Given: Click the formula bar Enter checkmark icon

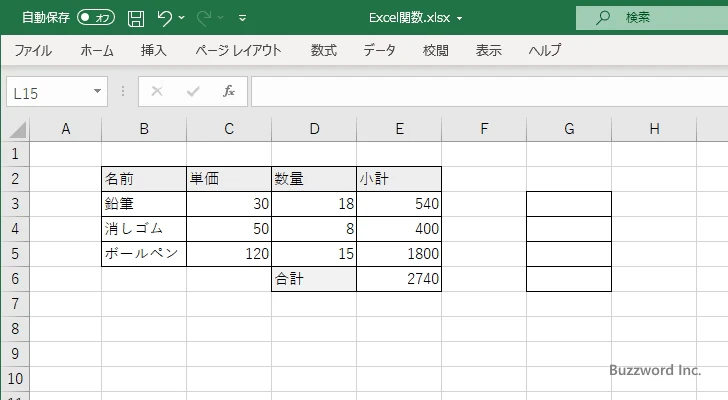Looking at the screenshot, I should [x=193, y=91].
